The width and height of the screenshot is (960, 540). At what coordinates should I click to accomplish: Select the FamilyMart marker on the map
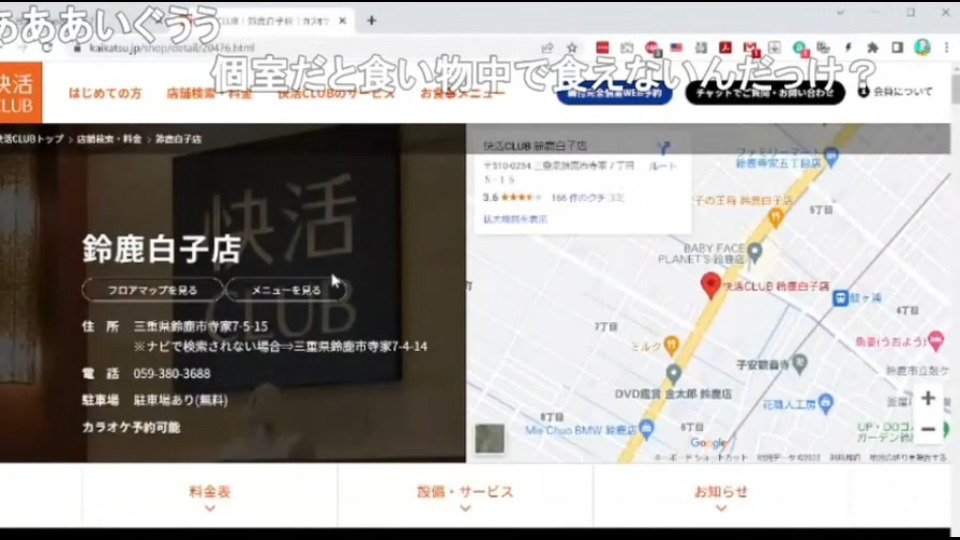(x=831, y=156)
